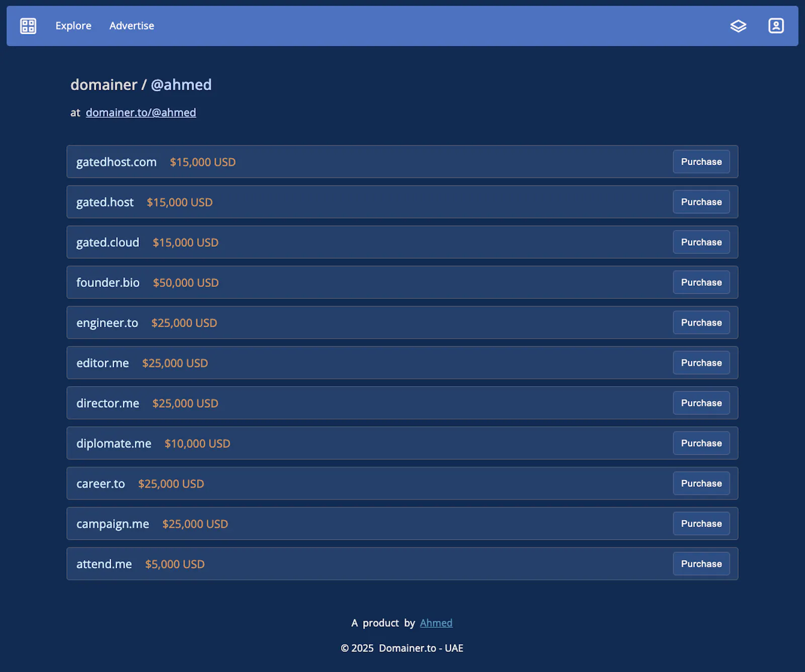
Task: Click the $5,000 USD price
Action: (x=175, y=564)
